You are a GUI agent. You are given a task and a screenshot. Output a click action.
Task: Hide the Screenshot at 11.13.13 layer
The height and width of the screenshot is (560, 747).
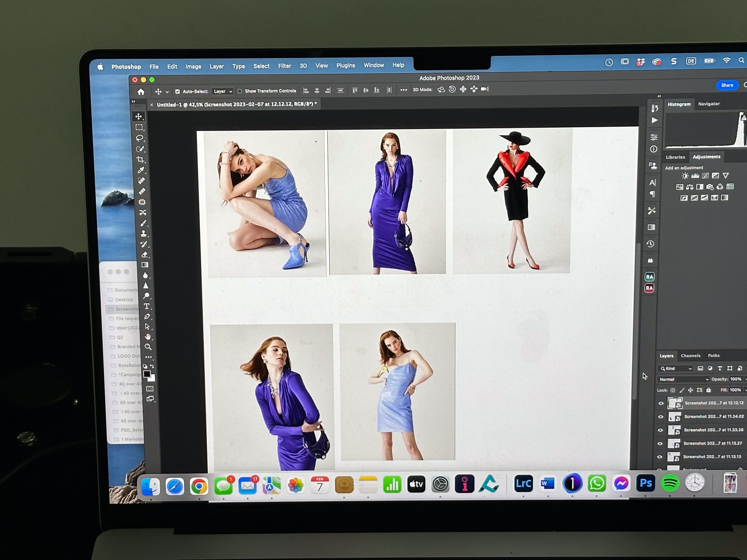tap(659, 457)
